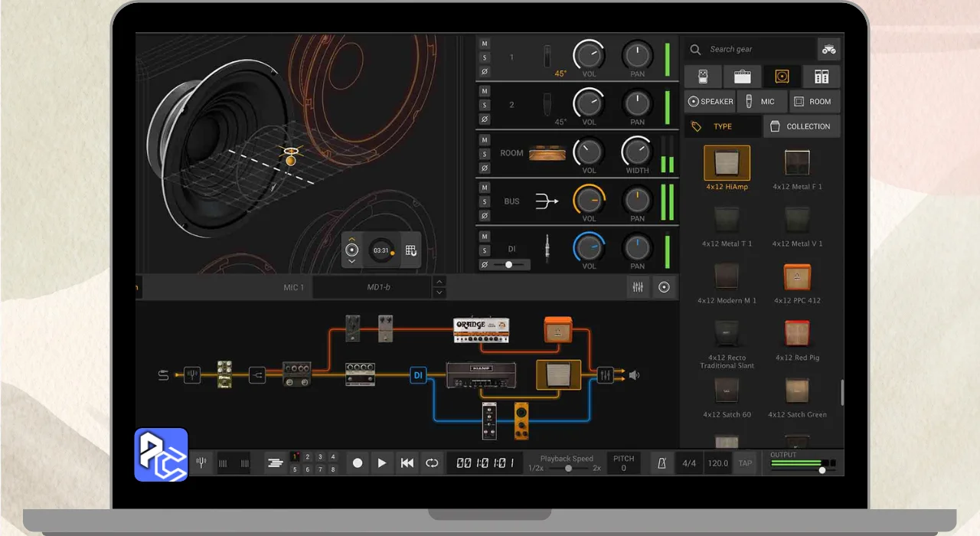Open the tuner icon in bottom bar
This screenshot has height=536, width=980.
201,462
